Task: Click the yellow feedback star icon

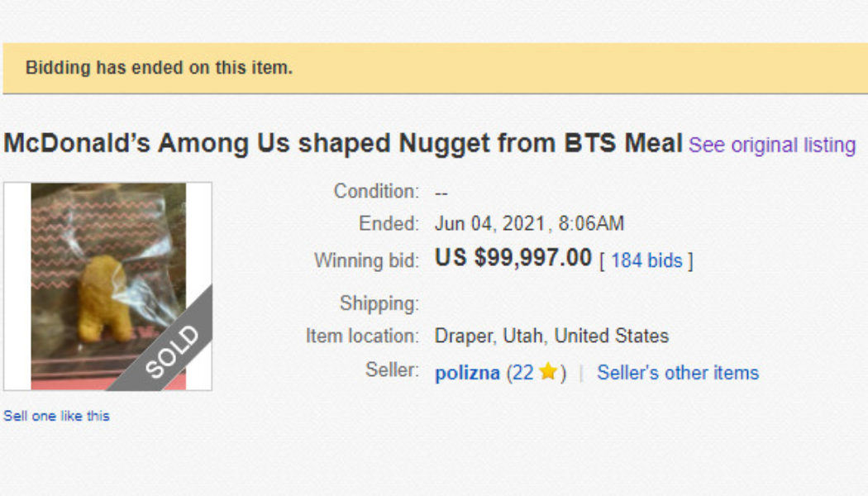Action: (547, 373)
